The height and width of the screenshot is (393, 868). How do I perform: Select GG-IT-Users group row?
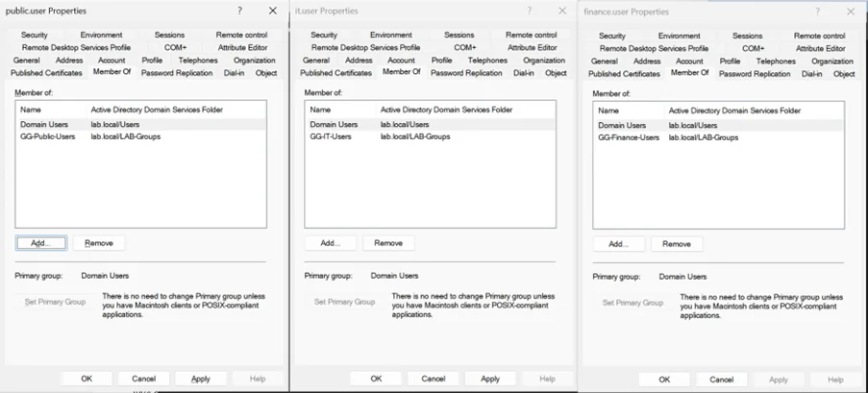pos(430,136)
